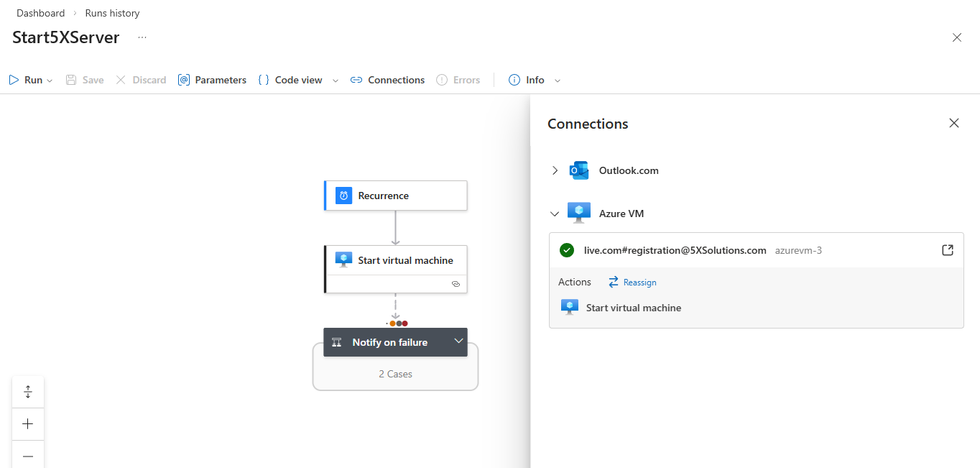Expand the Code view dropdown chevron
The height and width of the screenshot is (468, 980).
tap(336, 81)
